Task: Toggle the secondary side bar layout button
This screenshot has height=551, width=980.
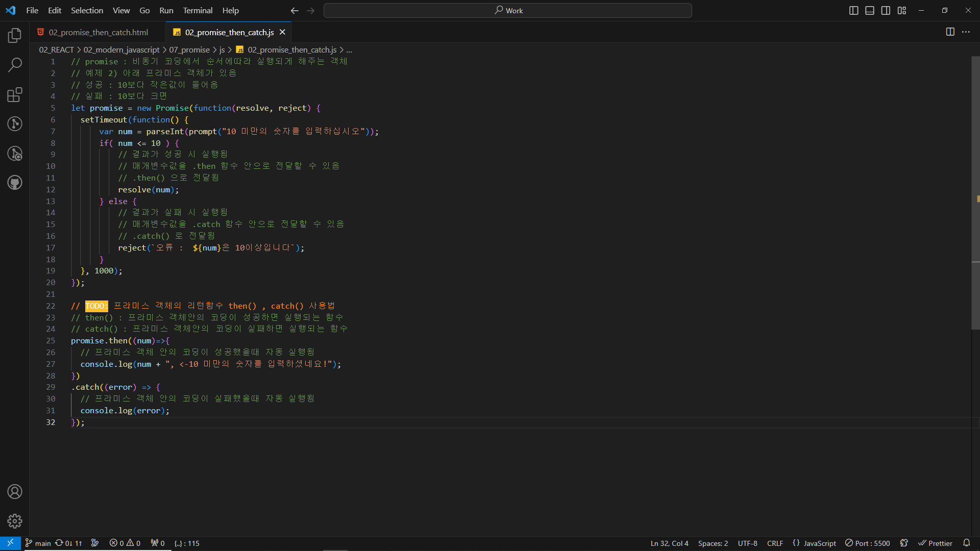Action: coord(886,11)
